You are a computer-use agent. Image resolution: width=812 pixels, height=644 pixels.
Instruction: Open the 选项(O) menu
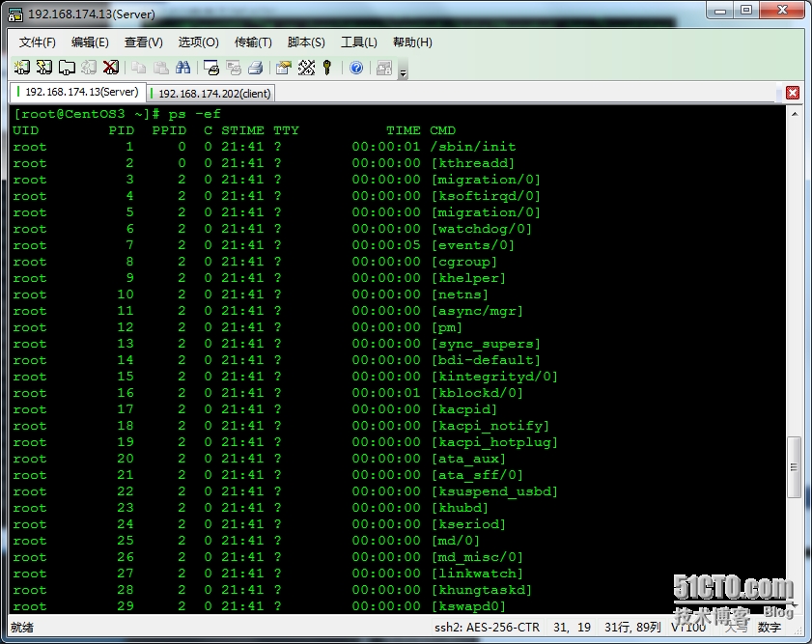(x=198, y=42)
